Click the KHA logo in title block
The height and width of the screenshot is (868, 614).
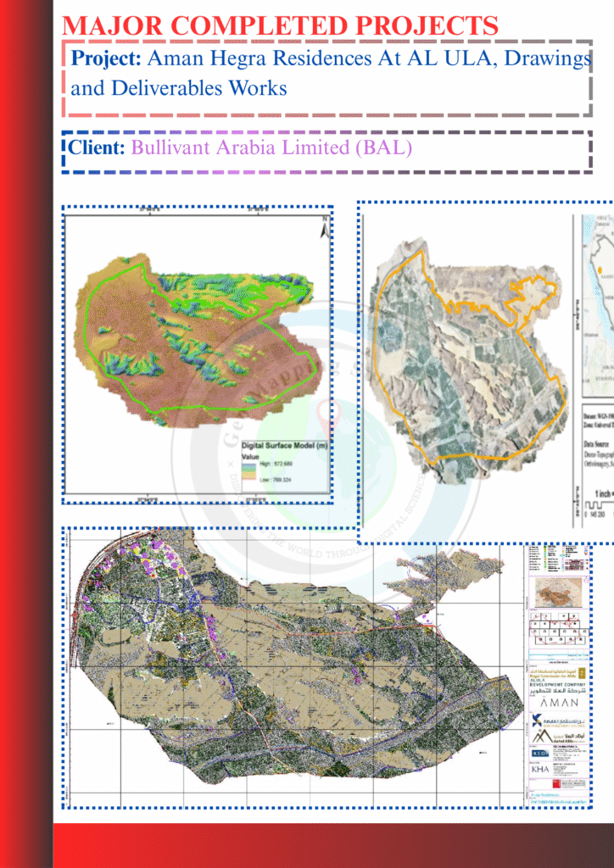(x=540, y=768)
